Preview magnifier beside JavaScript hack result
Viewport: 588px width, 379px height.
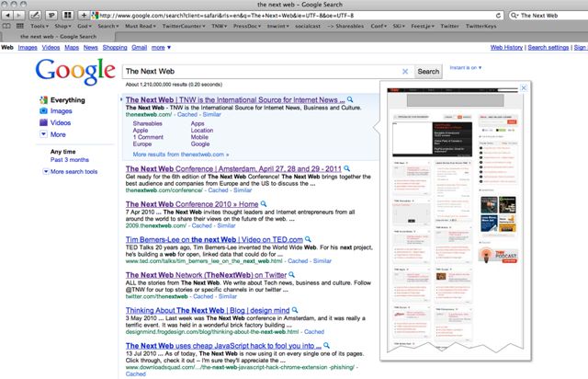pyautogui.click(x=327, y=345)
